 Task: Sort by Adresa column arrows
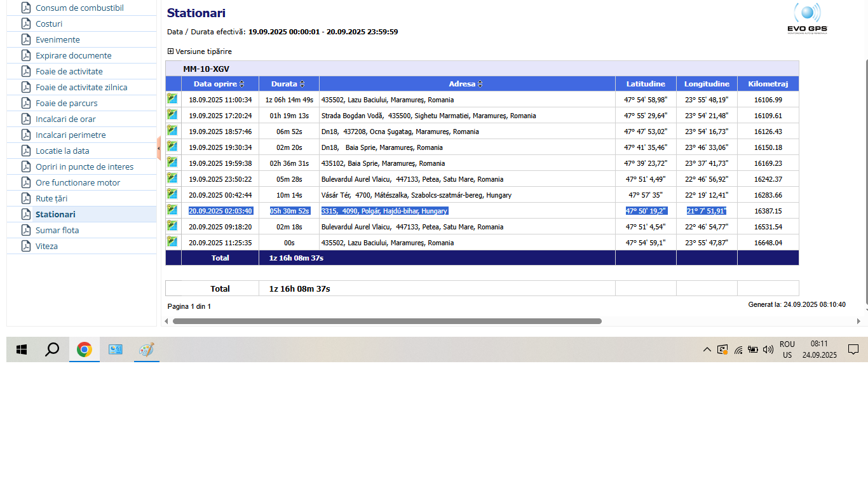[x=480, y=84]
